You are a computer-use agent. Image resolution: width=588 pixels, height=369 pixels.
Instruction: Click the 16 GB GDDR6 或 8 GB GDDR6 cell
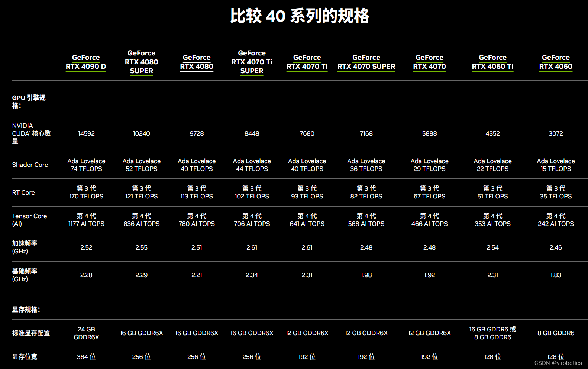pos(493,333)
